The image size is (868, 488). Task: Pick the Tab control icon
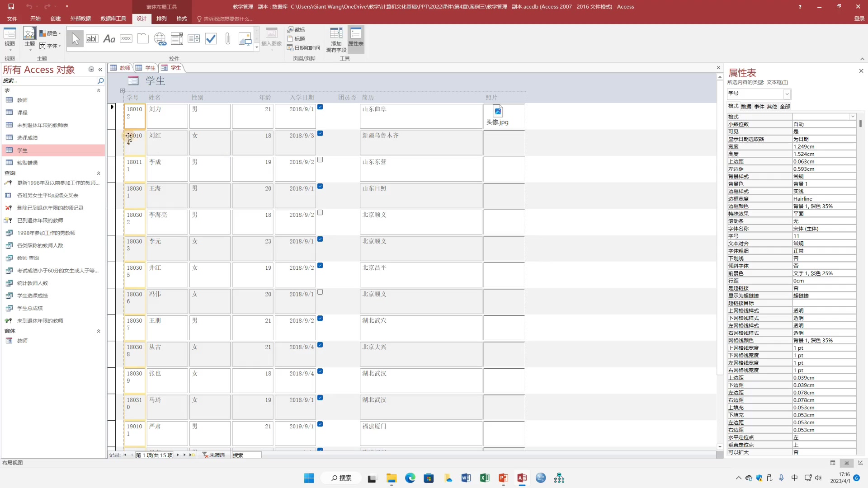143,39
